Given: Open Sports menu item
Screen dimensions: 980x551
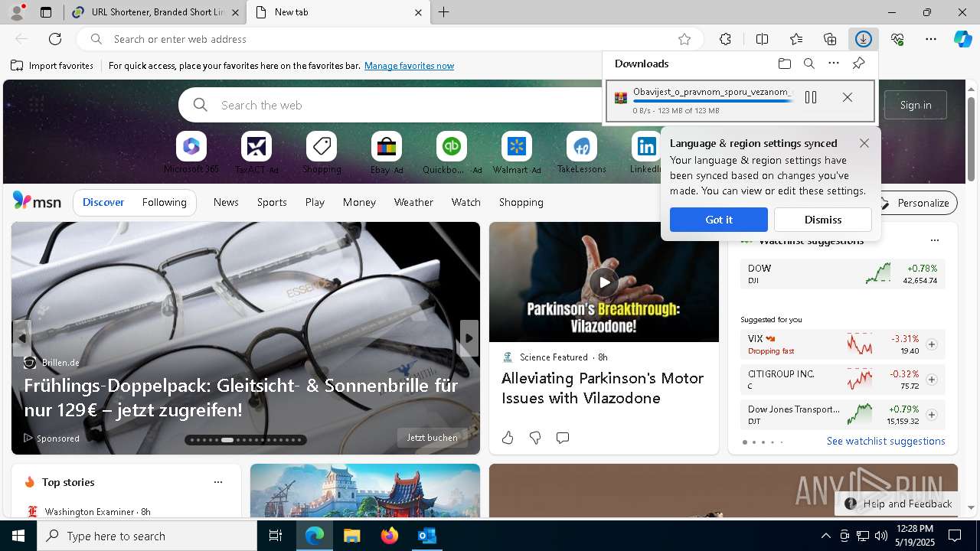Looking at the screenshot, I should pos(272,202).
